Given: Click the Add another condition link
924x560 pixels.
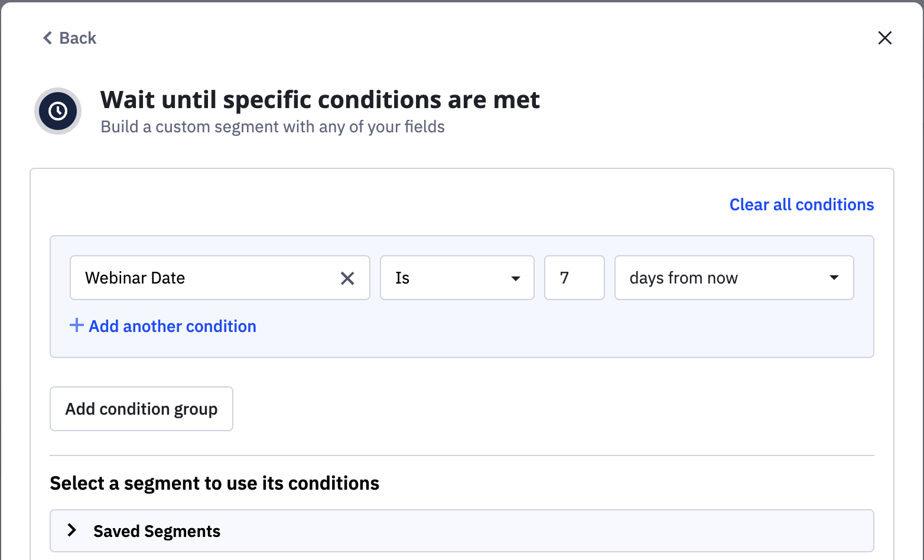Looking at the screenshot, I should (173, 327).
